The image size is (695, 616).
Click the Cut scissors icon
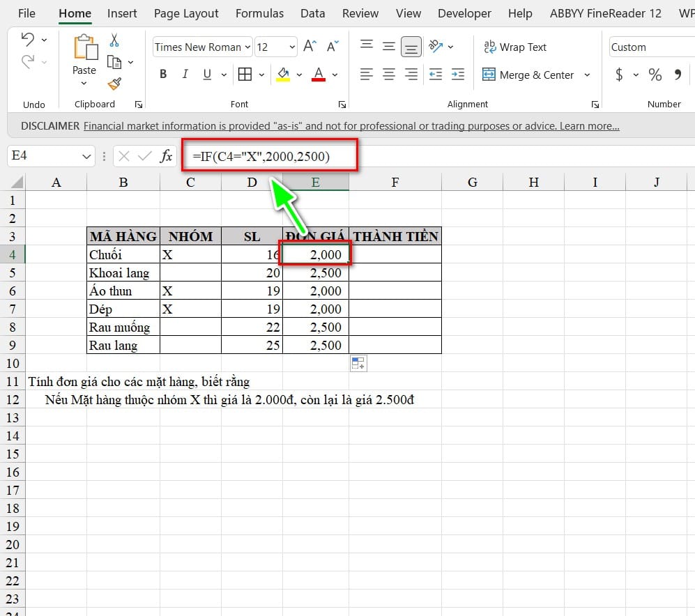(114, 40)
